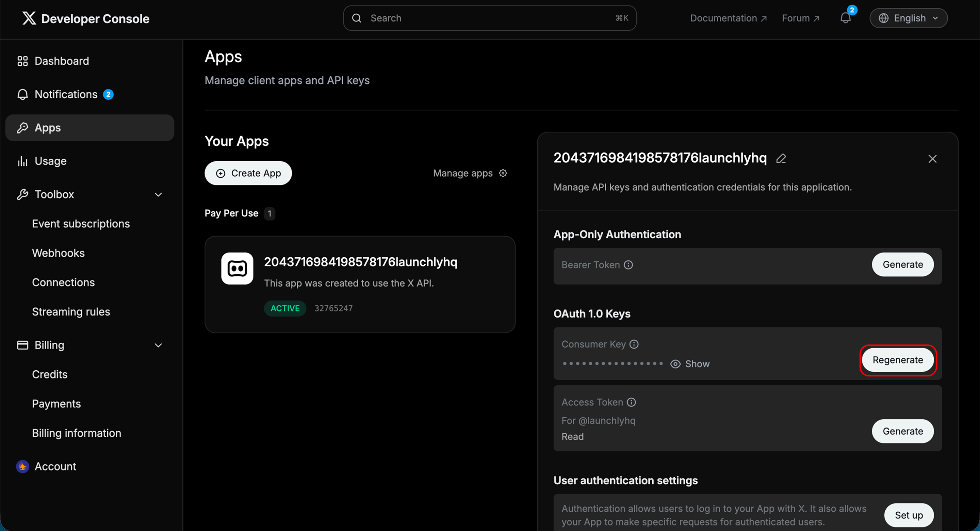
Task: Click Access Token info icon
Action: pyautogui.click(x=631, y=402)
